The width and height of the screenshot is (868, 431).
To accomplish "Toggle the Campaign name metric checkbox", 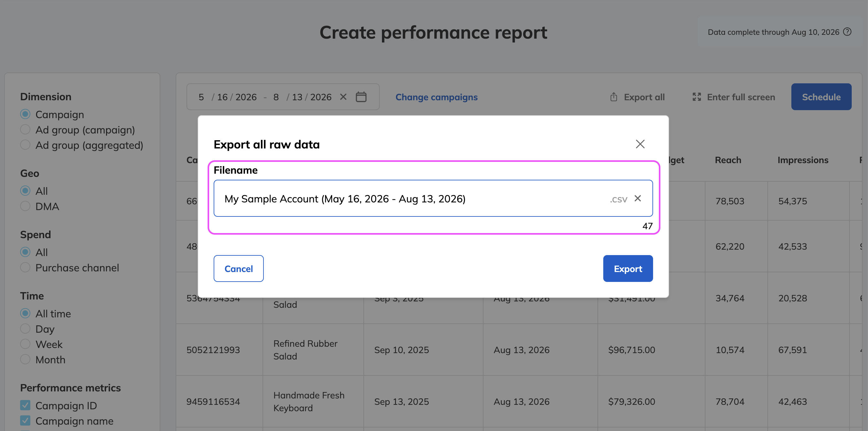I will coord(25,420).
